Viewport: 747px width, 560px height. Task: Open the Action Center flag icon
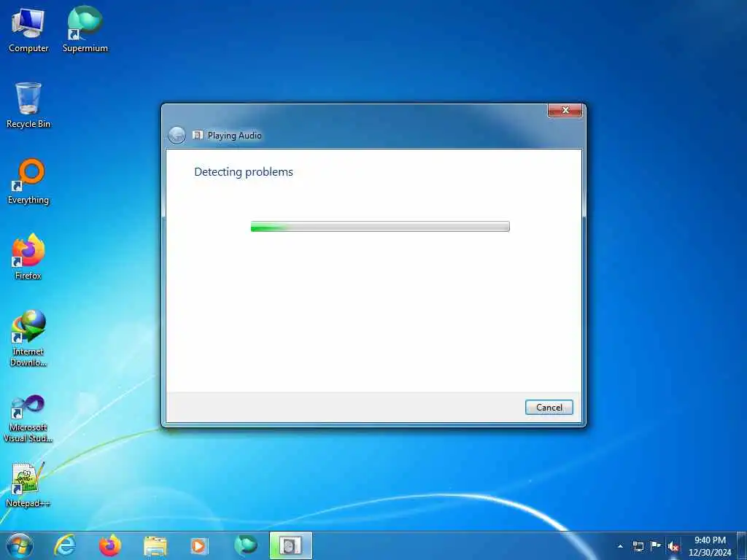click(656, 545)
